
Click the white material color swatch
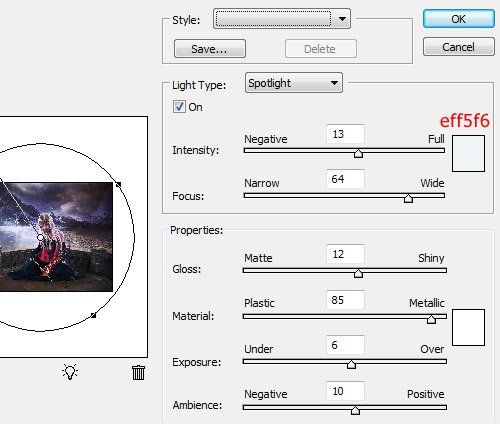pos(468,327)
